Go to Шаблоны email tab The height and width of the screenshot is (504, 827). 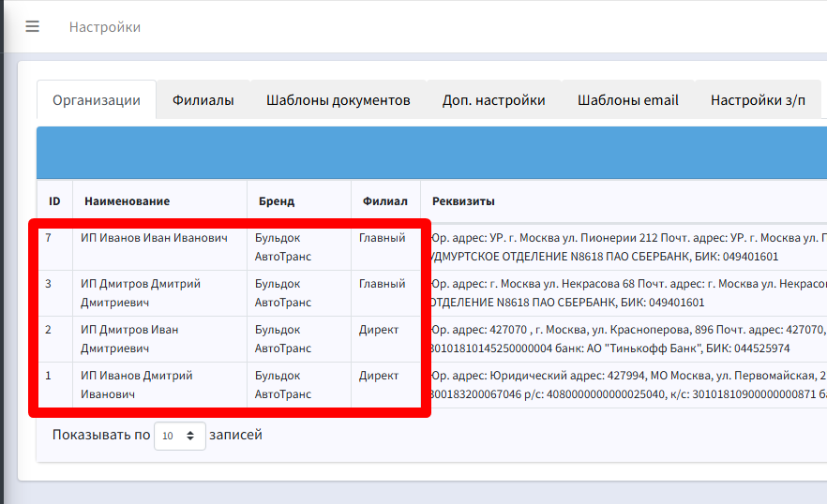(x=627, y=100)
